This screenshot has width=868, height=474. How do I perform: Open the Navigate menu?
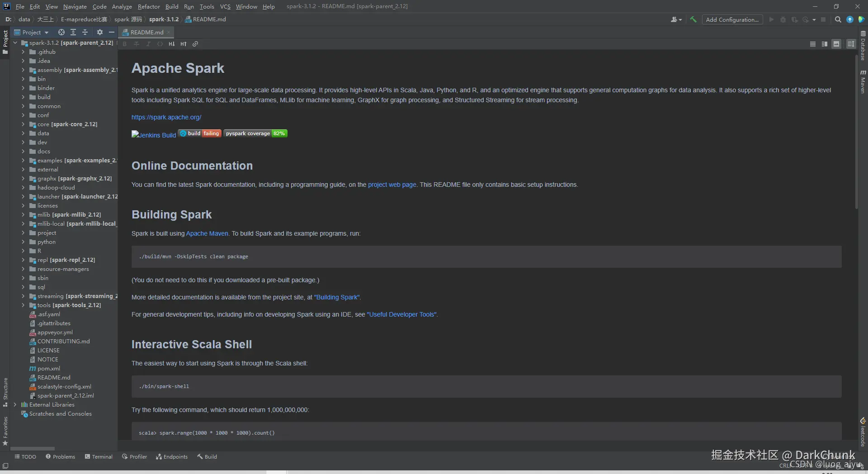75,6
